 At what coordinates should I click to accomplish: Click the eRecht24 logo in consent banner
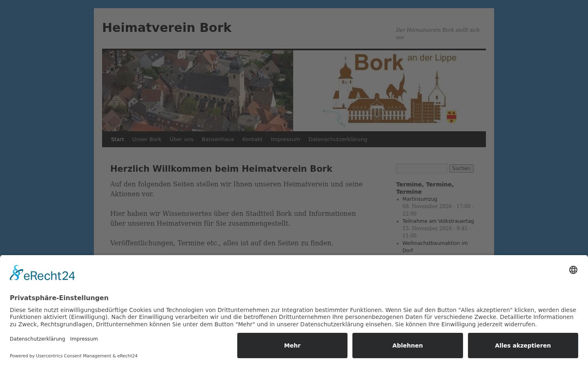pos(42,273)
